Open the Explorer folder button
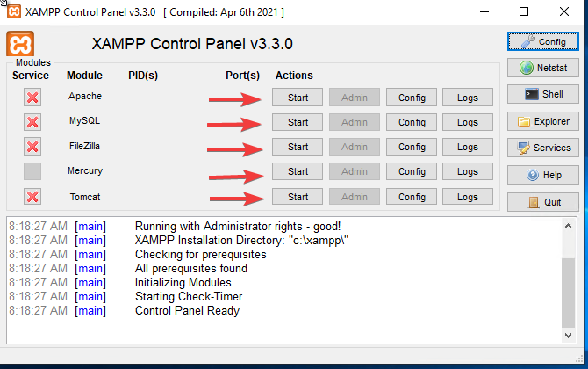 543,121
